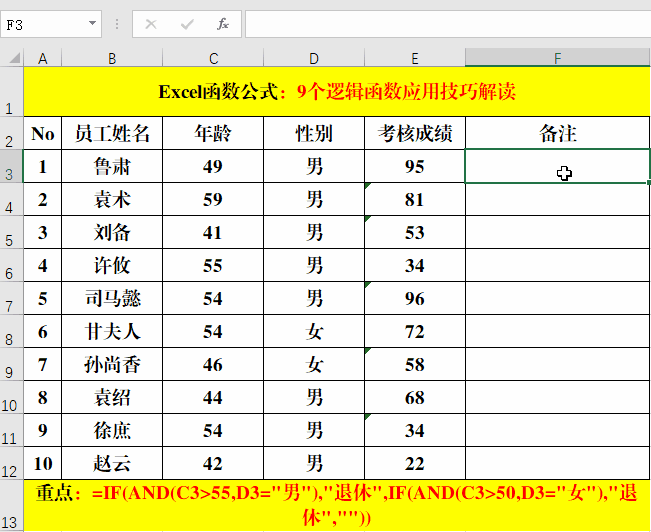The width and height of the screenshot is (651, 532).
Task: Click score cell 22 for 赵云
Action: [415, 463]
